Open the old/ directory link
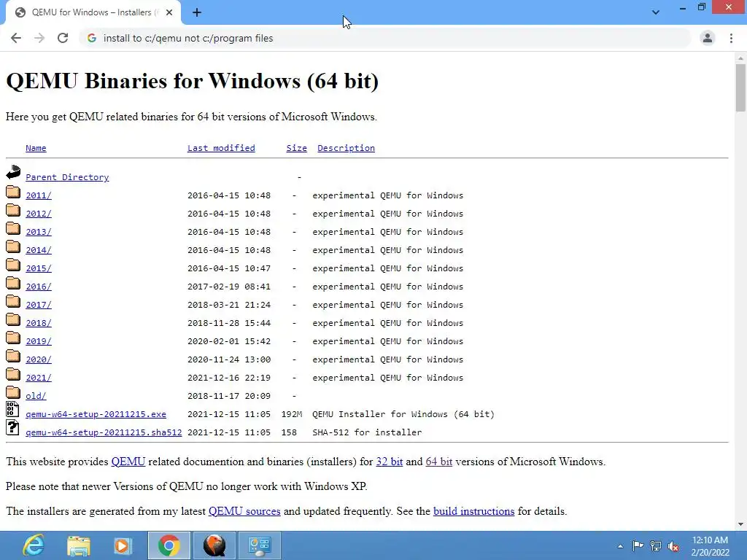The height and width of the screenshot is (560, 747). click(36, 396)
